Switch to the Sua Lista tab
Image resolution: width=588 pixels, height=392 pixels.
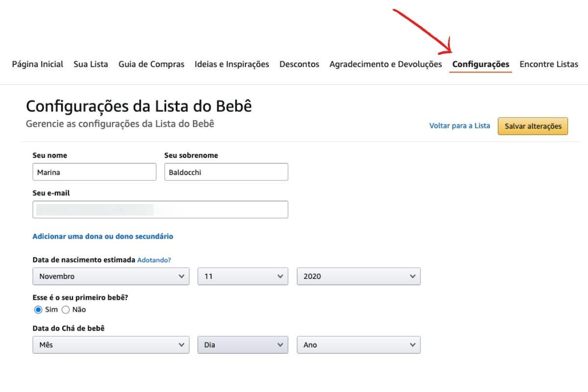coord(91,64)
